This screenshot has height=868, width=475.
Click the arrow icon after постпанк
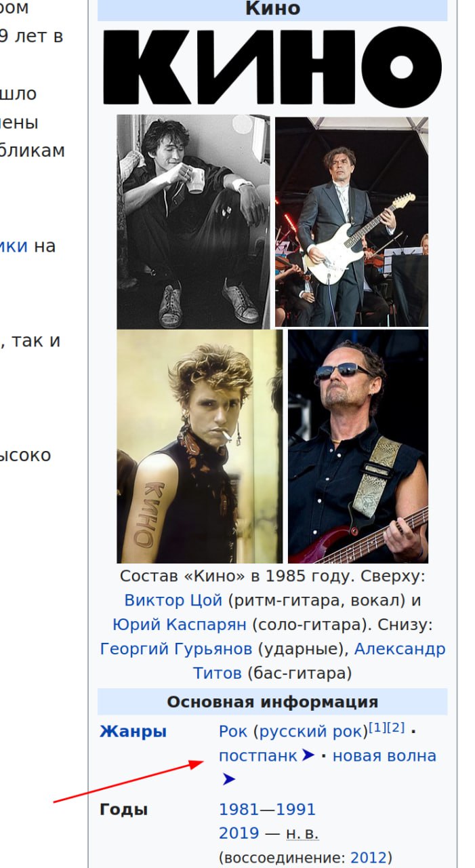click(x=308, y=755)
